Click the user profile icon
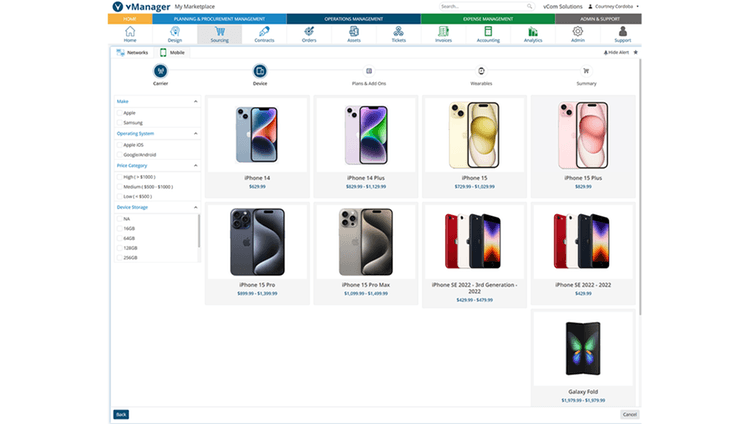750x424 pixels. 590,7
